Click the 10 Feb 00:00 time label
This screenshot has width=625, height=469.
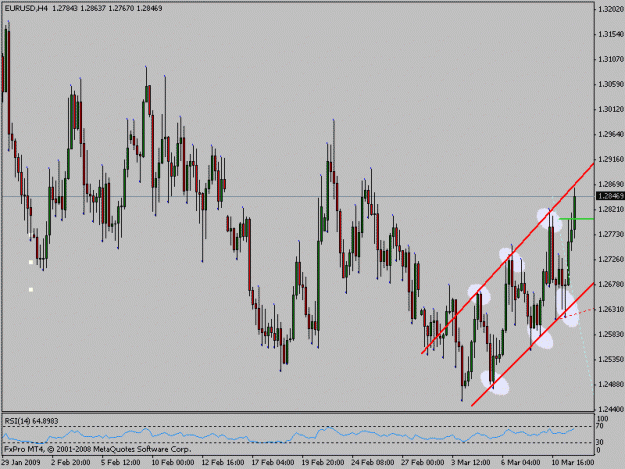point(173,463)
